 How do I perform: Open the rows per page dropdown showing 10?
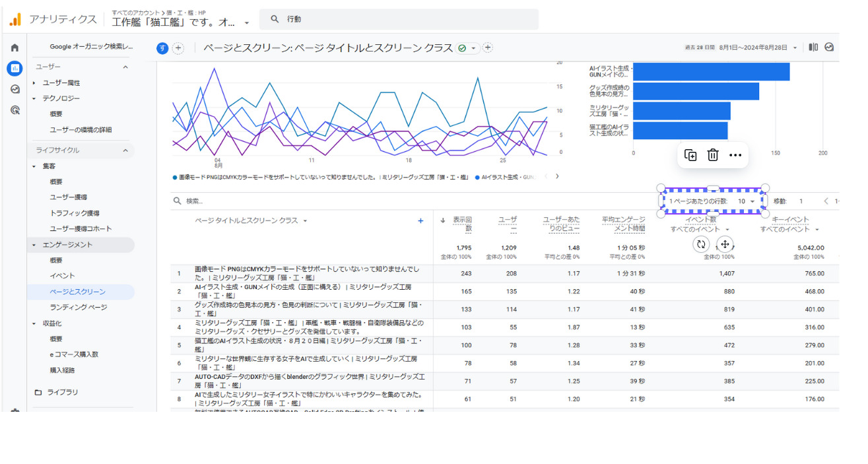pos(747,201)
